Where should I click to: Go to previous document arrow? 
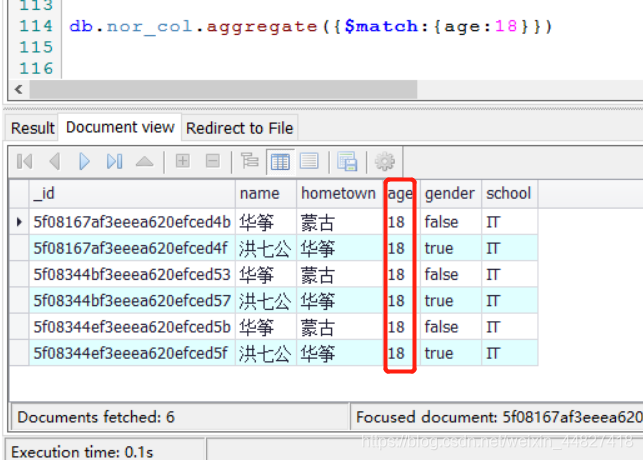click(x=55, y=162)
